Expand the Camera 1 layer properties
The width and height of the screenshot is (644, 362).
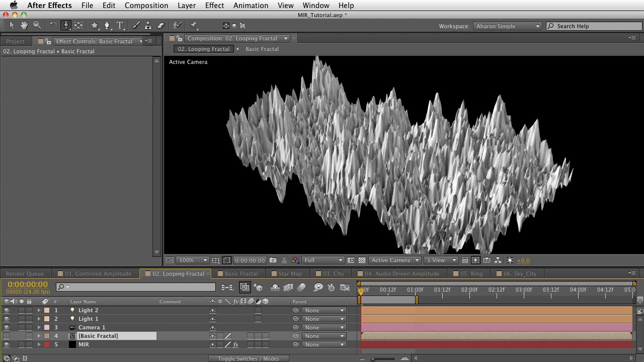tap(39, 328)
